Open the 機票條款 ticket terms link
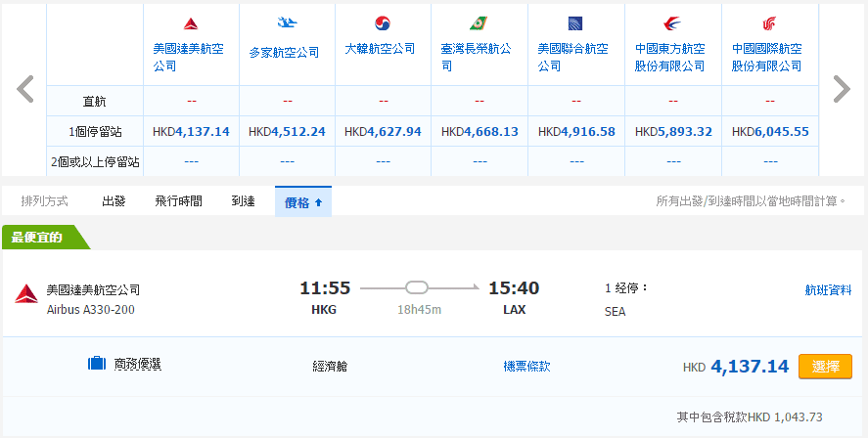 526,367
